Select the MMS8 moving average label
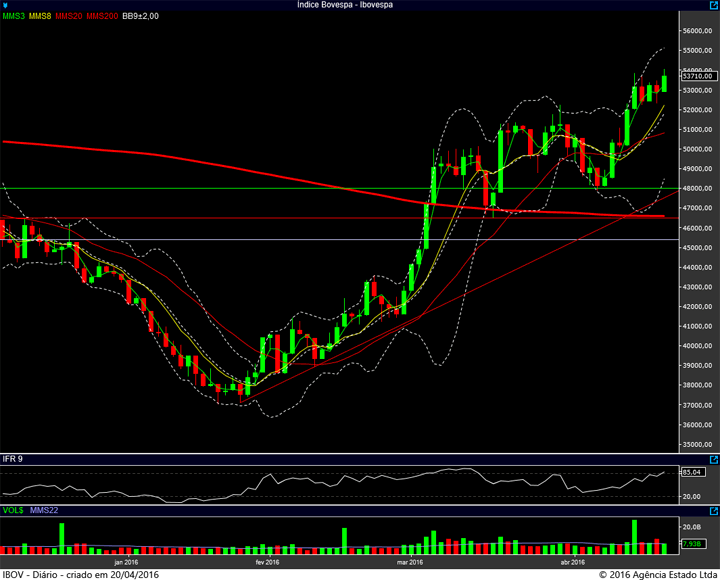 [40, 16]
